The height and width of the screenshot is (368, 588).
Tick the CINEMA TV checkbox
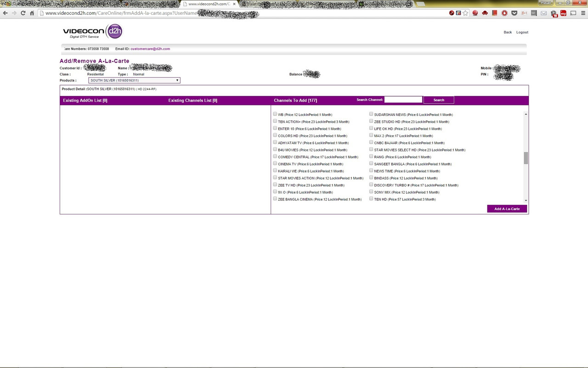[x=275, y=164]
